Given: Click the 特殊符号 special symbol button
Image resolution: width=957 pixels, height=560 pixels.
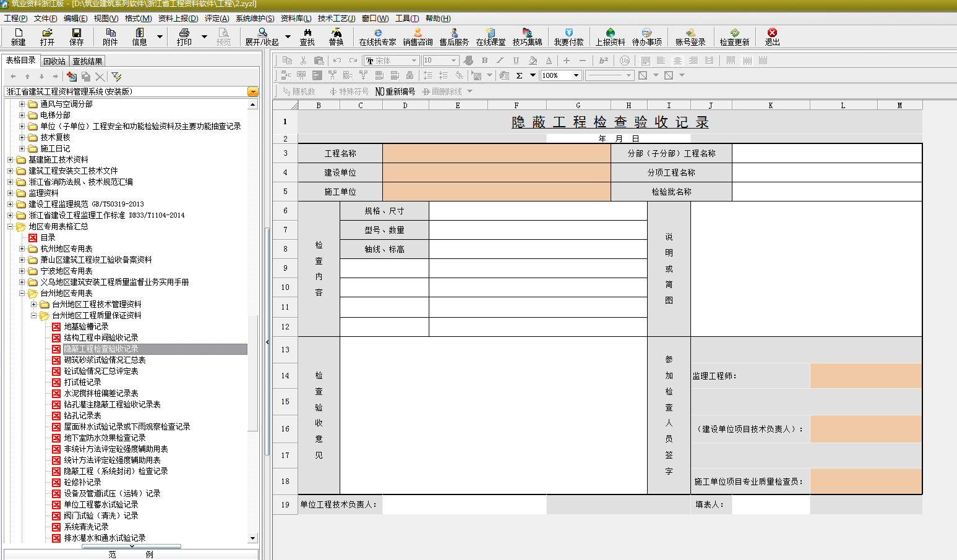Looking at the screenshot, I should pos(348,91).
